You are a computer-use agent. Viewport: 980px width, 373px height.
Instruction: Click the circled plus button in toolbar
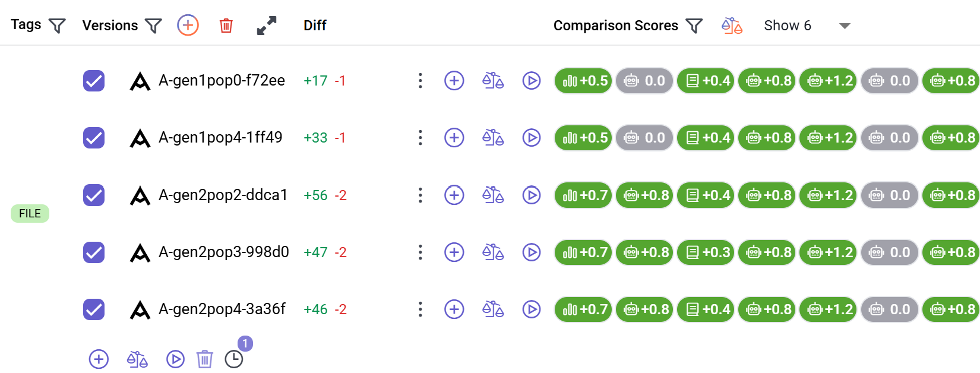pyautogui.click(x=187, y=26)
